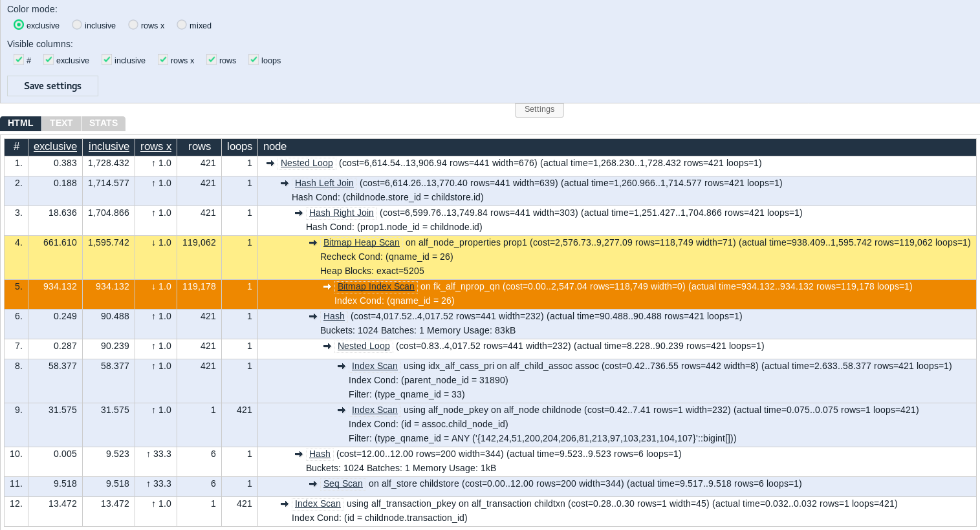Click the arrow before Bitmap Index Scan
This screenshot has height=530, width=980.
click(327, 287)
